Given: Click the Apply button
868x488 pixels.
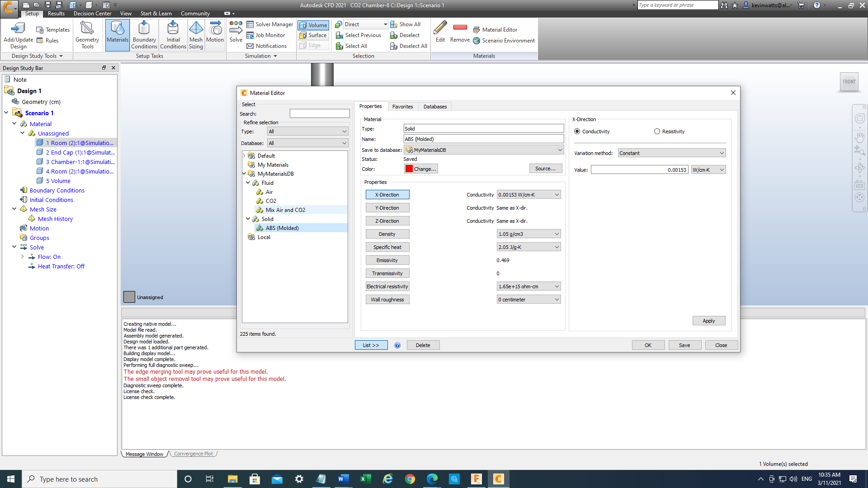Looking at the screenshot, I should click(x=708, y=321).
